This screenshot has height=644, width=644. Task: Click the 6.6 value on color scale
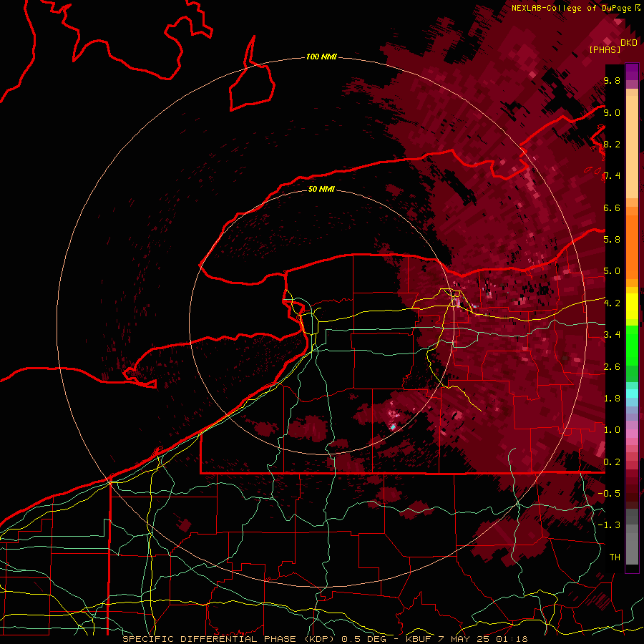pos(612,208)
